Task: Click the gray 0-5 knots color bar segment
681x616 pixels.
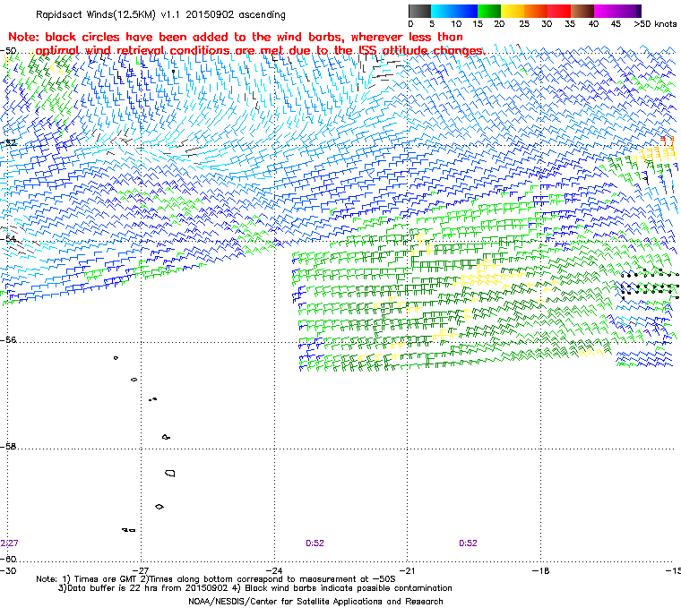Action: point(419,11)
